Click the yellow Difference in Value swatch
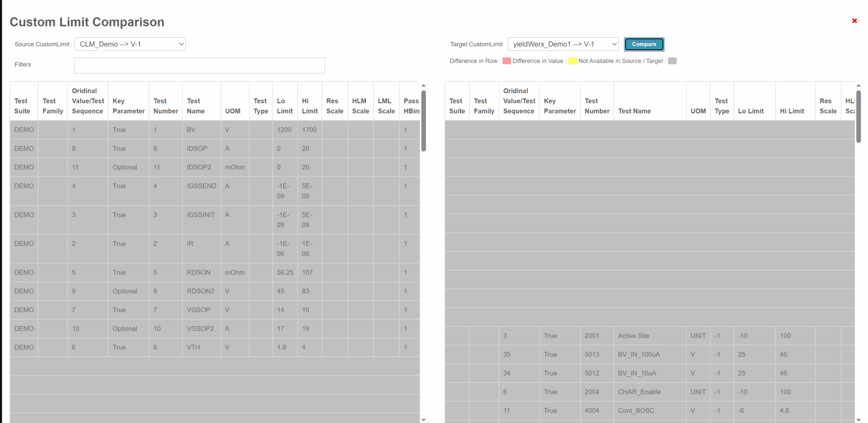The height and width of the screenshot is (423, 868). (572, 61)
